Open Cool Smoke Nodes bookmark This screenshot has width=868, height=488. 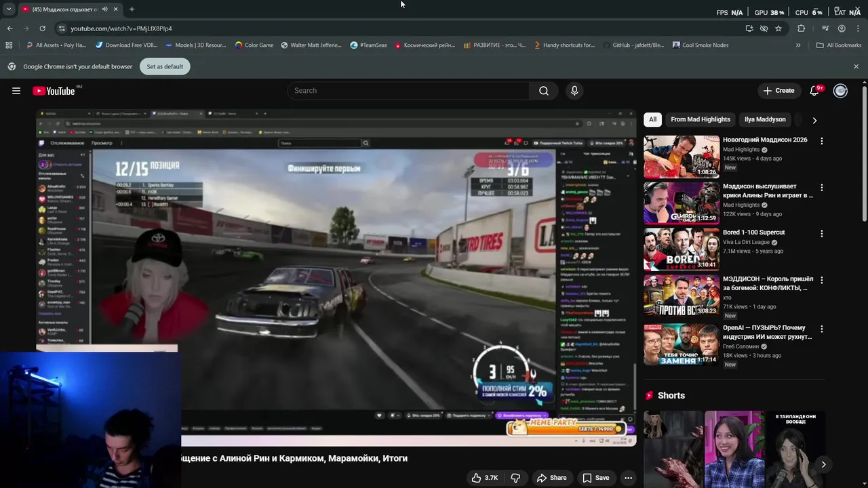701,45
